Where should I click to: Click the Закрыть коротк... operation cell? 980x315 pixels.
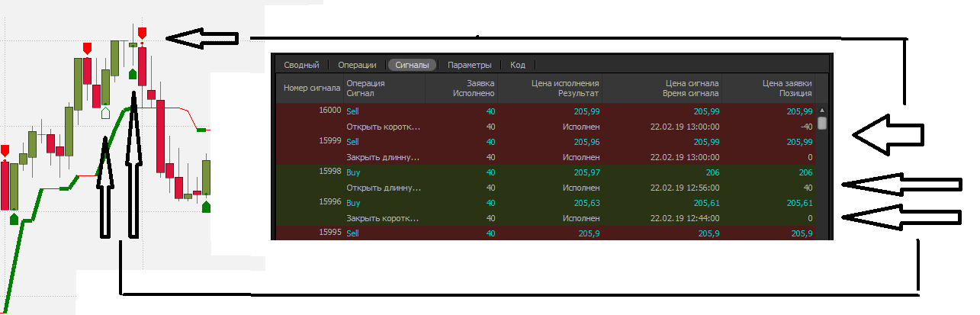(x=383, y=218)
